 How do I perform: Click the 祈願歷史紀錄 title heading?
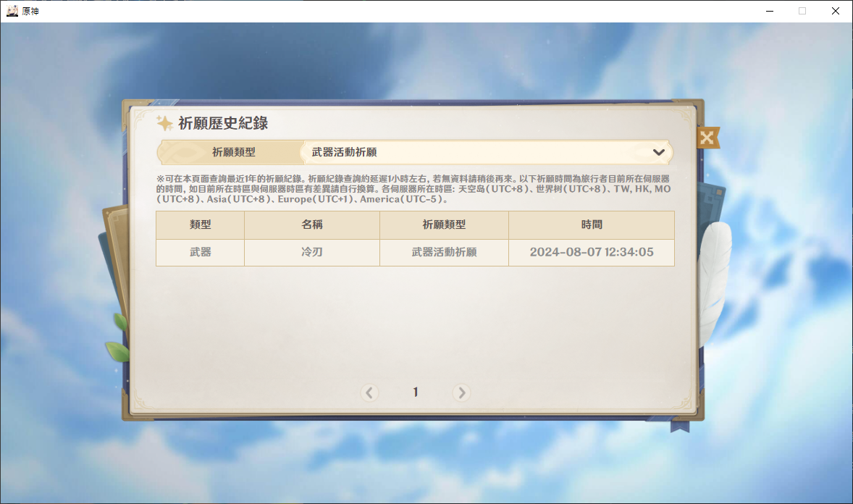223,124
